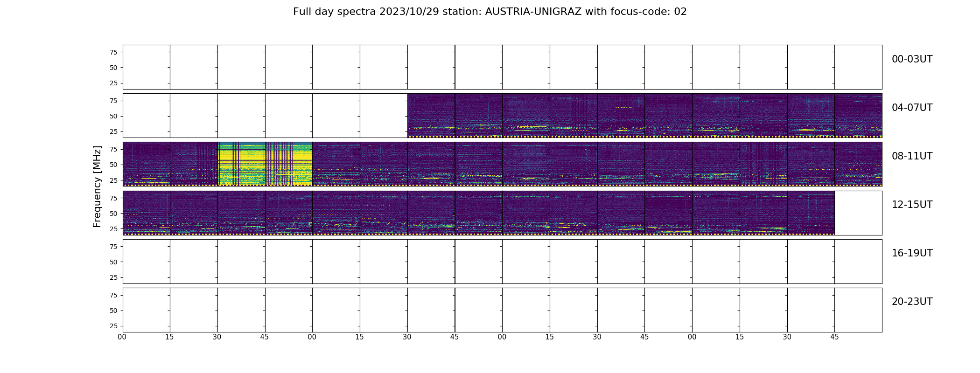Click the 75 MHz tick of the 12-15UT row
The image size is (980, 373).
click(113, 198)
